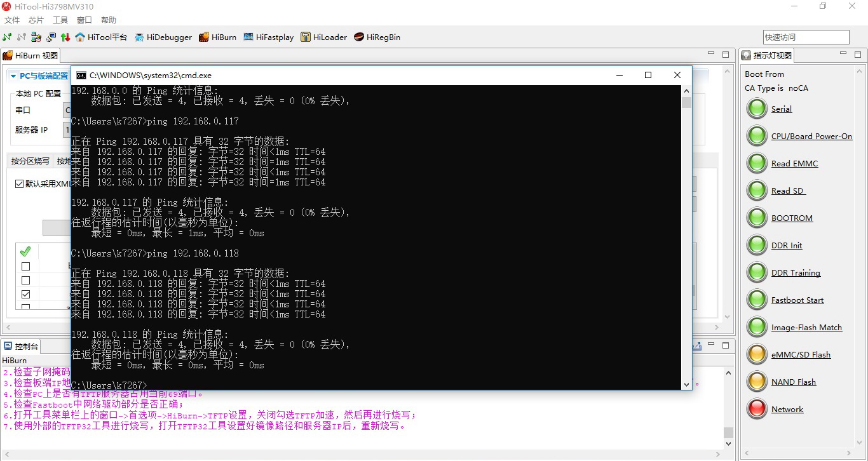The width and height of the screenshot is (868, 461).
Task: Launch the HiBurn tool
Action: coord(217,37)
